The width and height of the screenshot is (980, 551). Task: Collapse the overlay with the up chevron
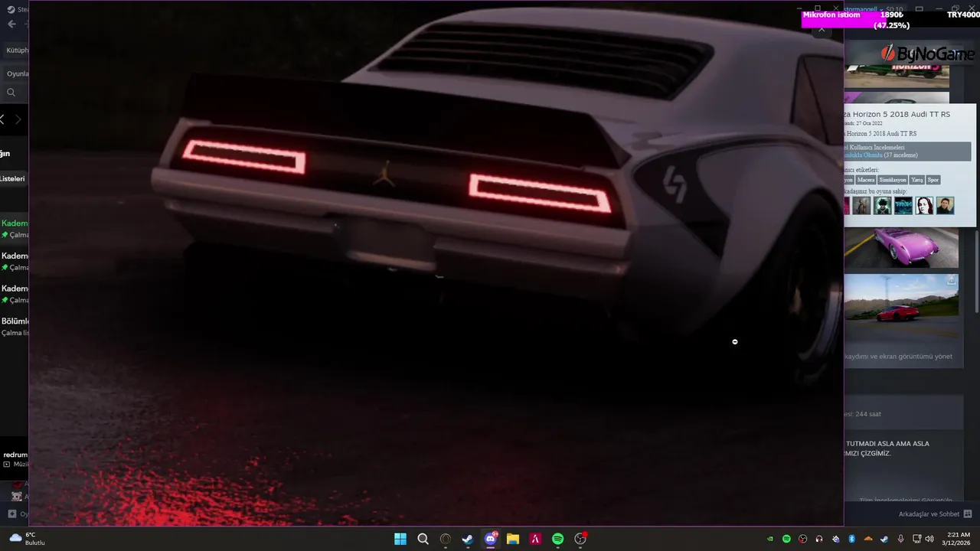tap(822, 30)
